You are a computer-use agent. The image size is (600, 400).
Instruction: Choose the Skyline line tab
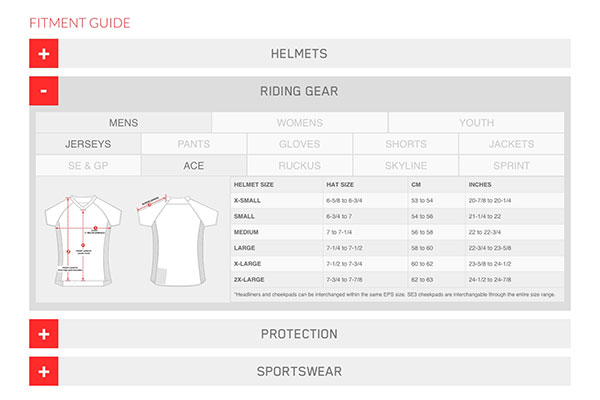405,165
